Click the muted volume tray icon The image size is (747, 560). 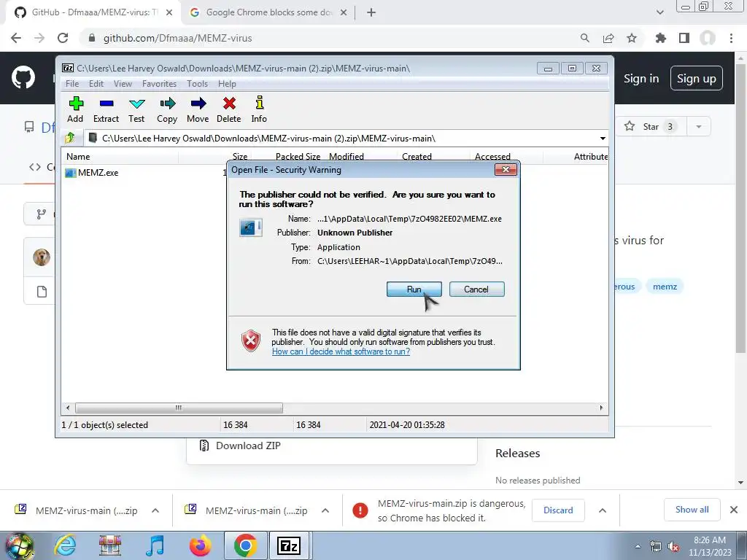click(673, 547)
